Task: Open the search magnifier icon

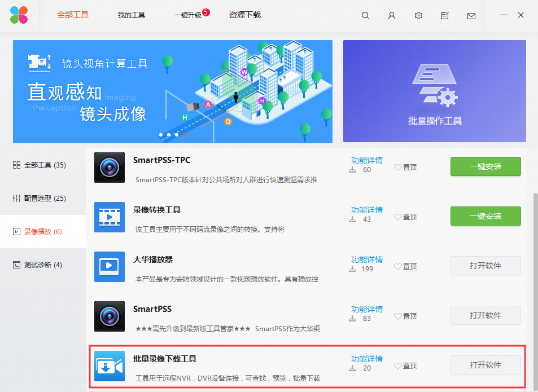Action: 365,15
